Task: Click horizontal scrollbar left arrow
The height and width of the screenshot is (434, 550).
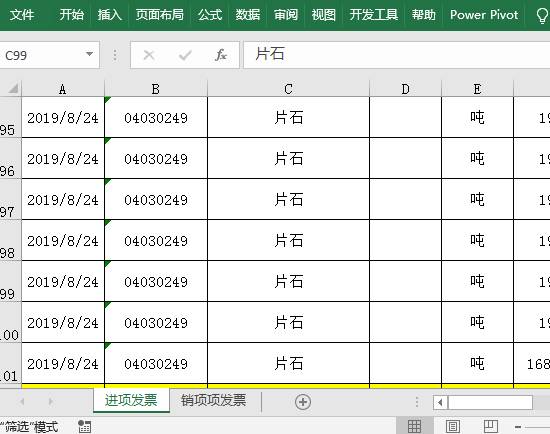Action: [441, 402]
